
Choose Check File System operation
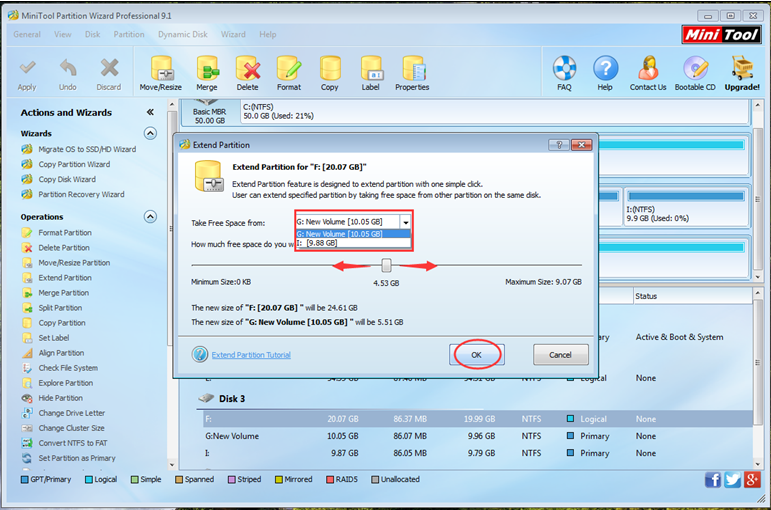(68, 368)
